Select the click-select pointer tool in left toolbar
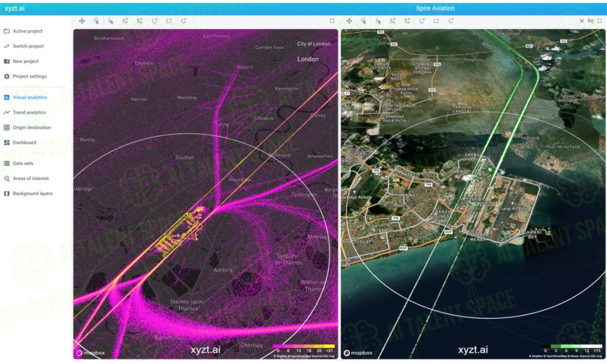Image resolution: width=607 pixels, height=364 pixels. coord(96,21)
